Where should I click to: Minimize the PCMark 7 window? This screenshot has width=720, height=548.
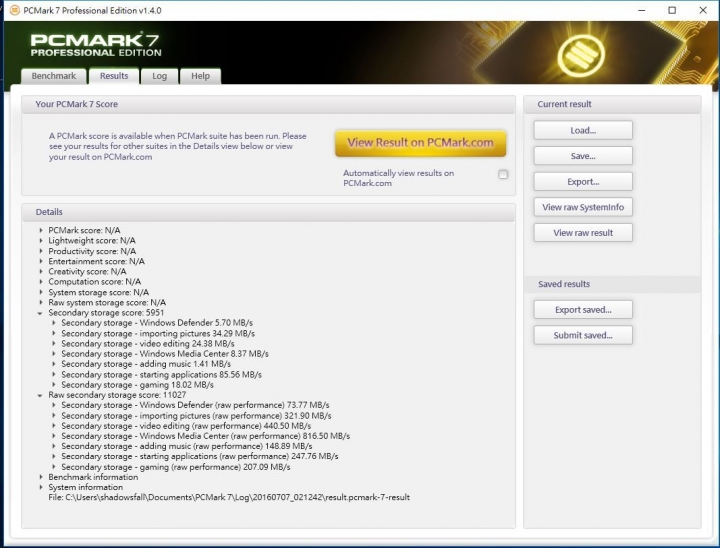pos(641,10)
